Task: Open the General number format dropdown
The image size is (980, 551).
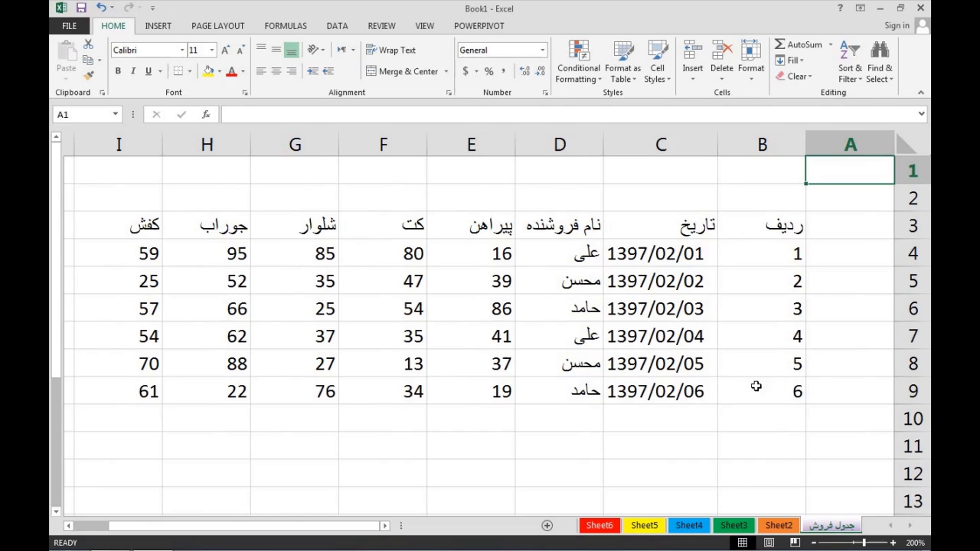Action: [542, 50]
